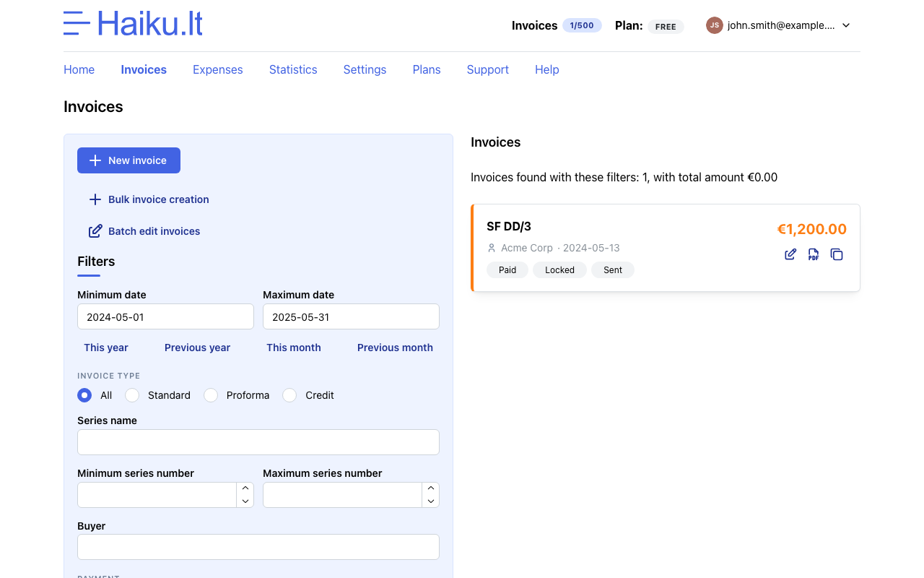Open the Support tab
924x578 pixels.
(488, 69)
